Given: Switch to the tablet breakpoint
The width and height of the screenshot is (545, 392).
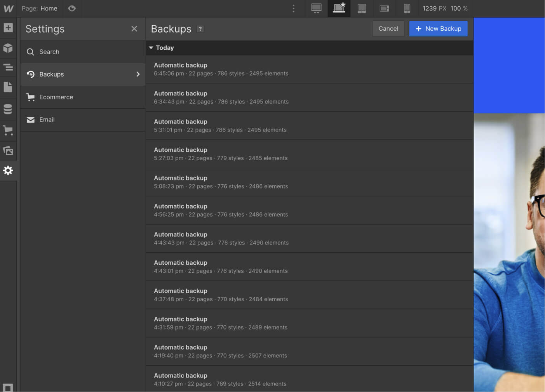Looking at the screenshot, I should [362, 8].
